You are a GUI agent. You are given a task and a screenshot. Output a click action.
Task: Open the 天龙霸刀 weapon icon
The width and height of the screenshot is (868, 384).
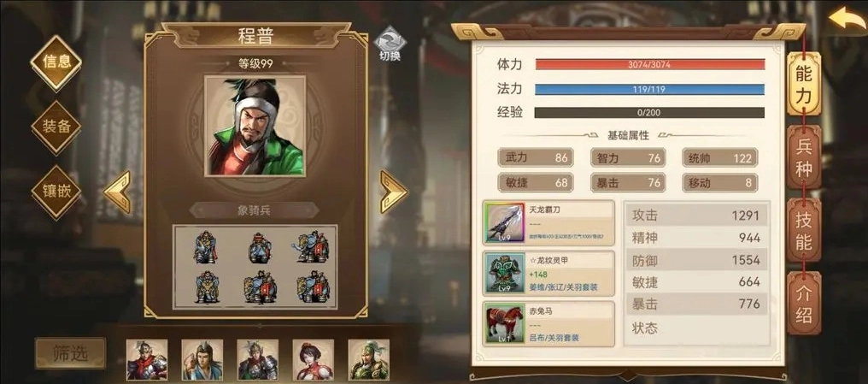[x=505, y=222]
